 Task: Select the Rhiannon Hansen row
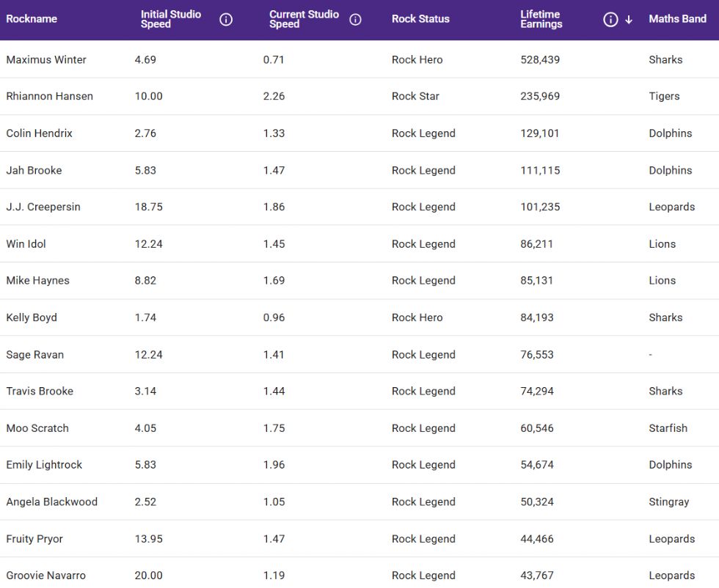(49, 97)
